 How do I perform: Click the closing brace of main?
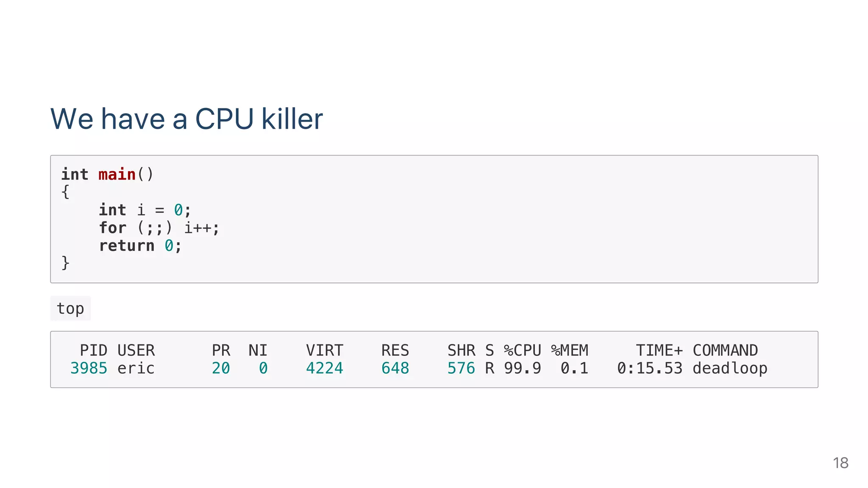(65, 263)
